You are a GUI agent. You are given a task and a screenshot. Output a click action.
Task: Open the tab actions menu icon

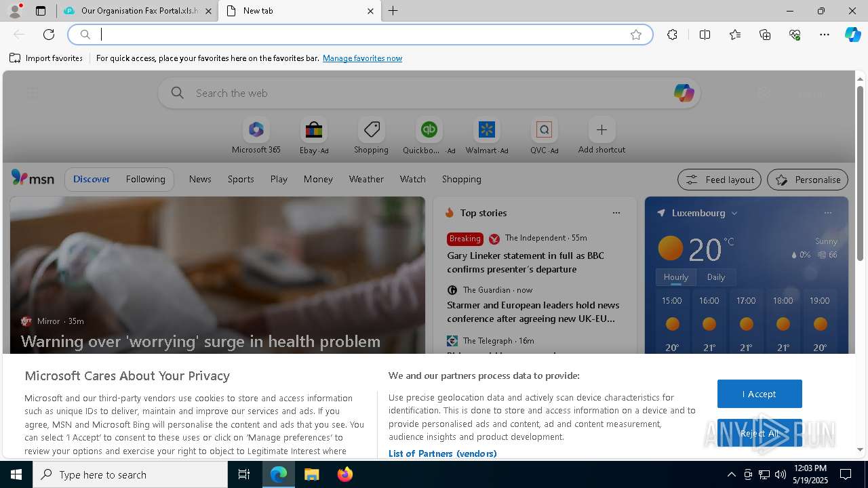point(41,11)
